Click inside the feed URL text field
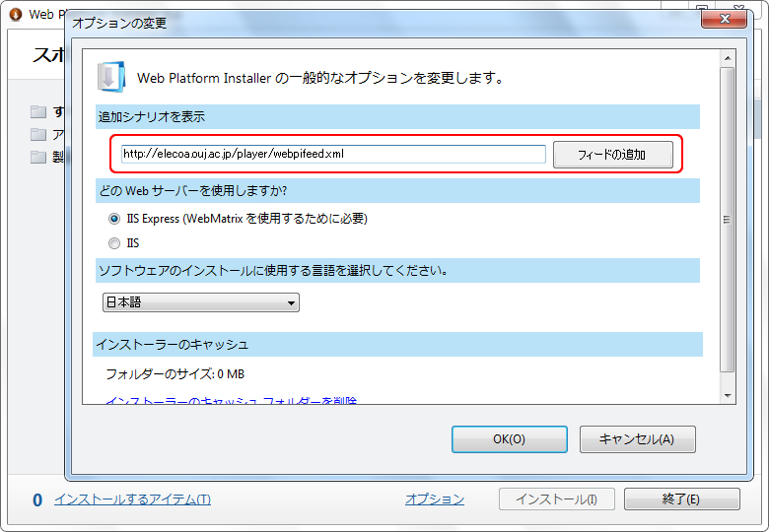Screen dimensions: 769x532 tap(332, 154)
